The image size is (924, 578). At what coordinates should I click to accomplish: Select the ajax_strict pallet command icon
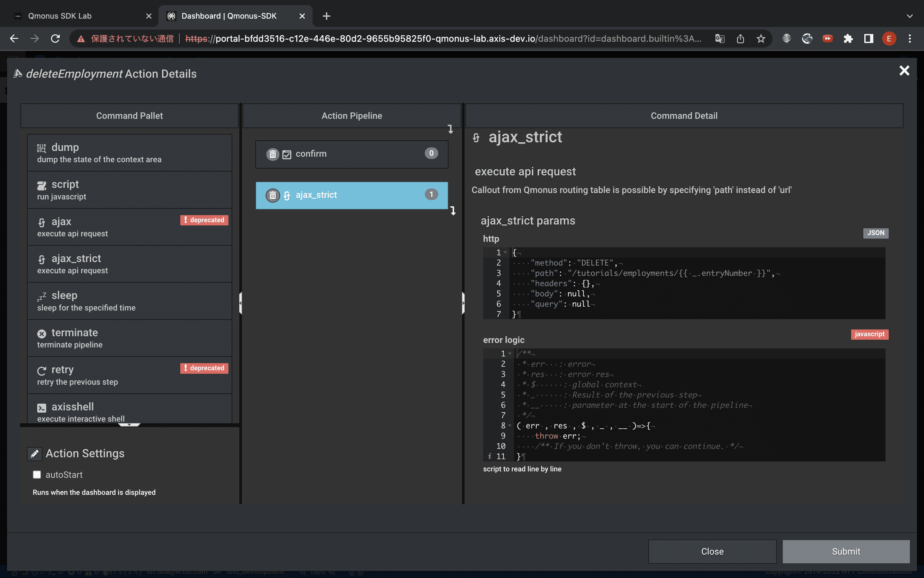[x=42, y=259]
